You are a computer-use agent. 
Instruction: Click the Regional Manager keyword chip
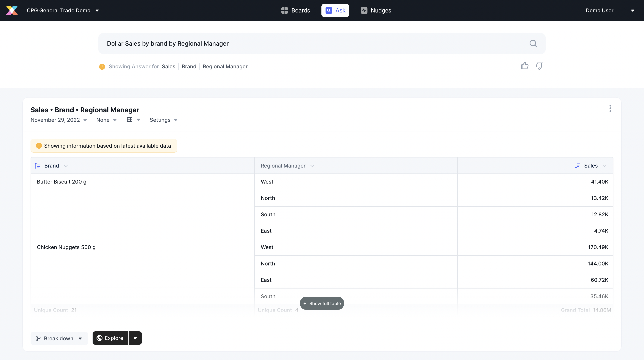tap(225, 66)
